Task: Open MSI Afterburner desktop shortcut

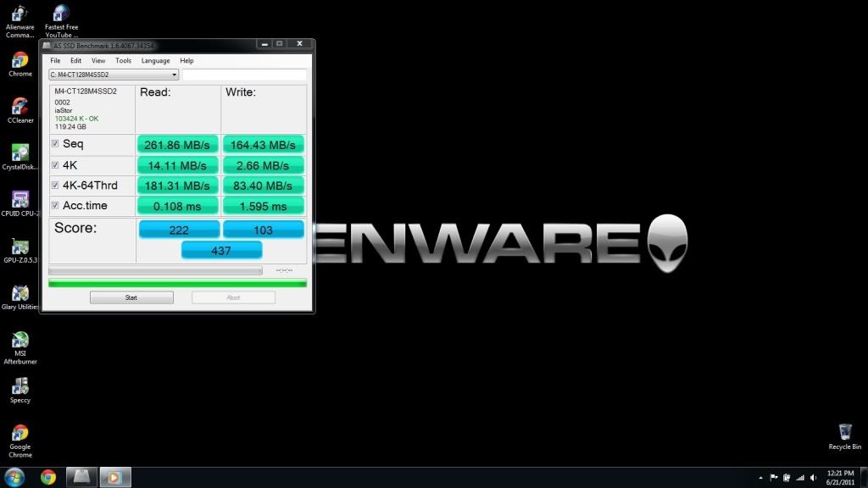Action: coord(20,348)
